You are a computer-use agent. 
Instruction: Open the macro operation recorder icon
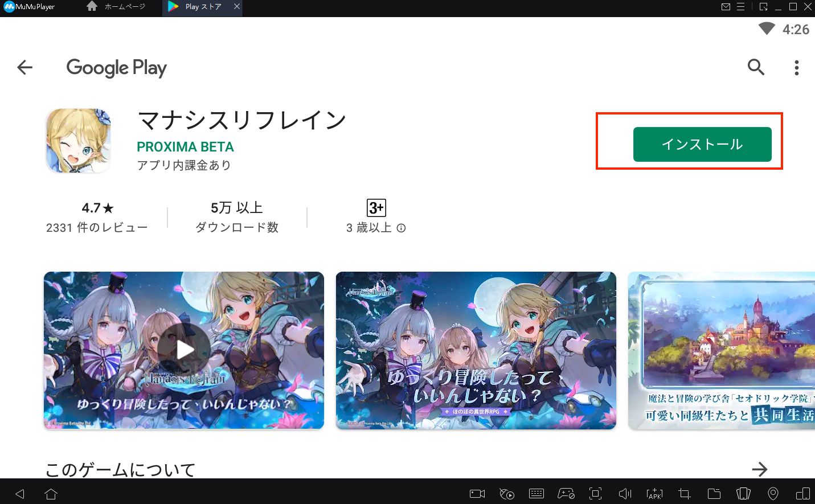click(507, 494)
